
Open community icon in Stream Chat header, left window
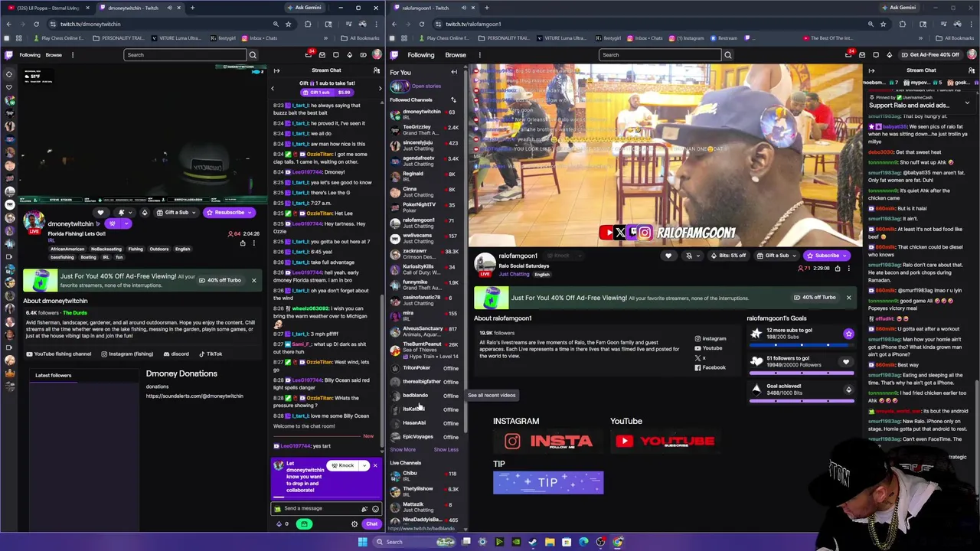376,70
